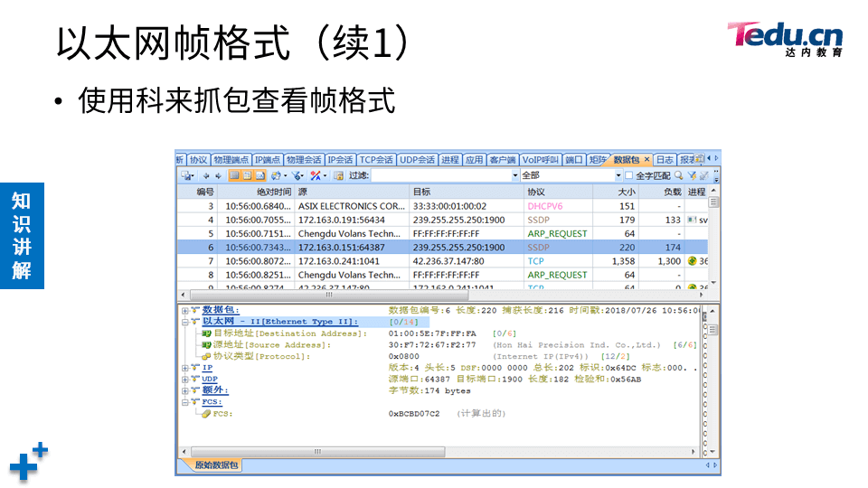Sort by the 大小 column header
868x488 pixels.
coord(615,192)
